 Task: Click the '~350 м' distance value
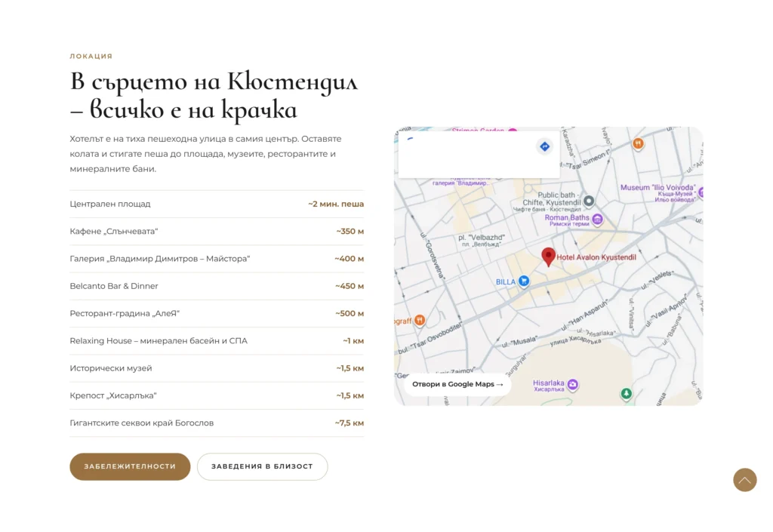(x=350, y=232)
